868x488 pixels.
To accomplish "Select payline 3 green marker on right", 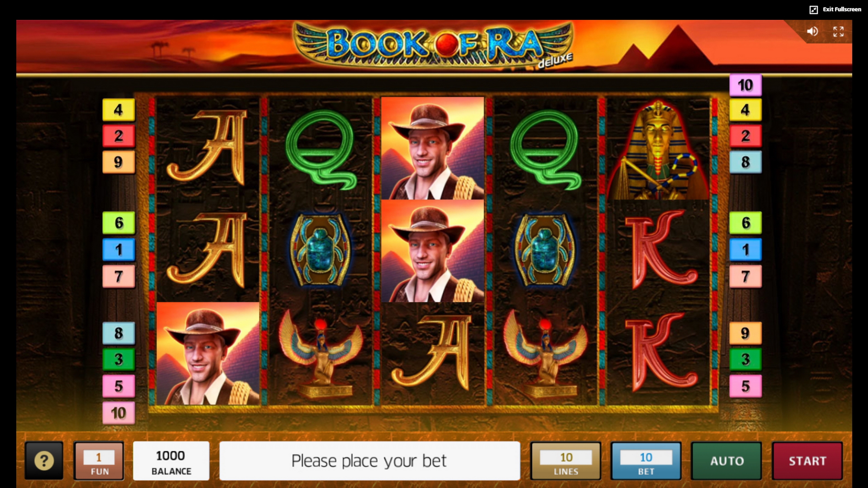I will (x=745, y=359).
